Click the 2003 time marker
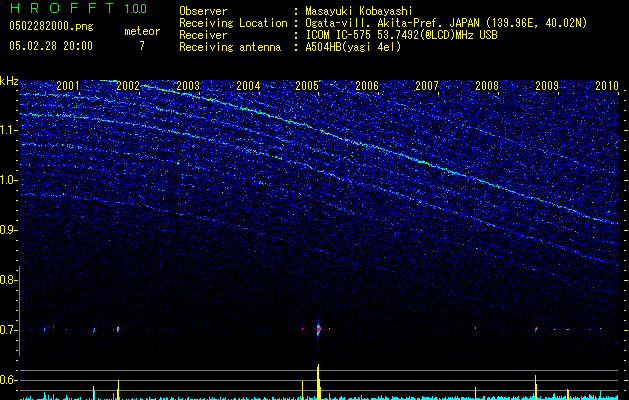The image size is (629, 400). 188,85
